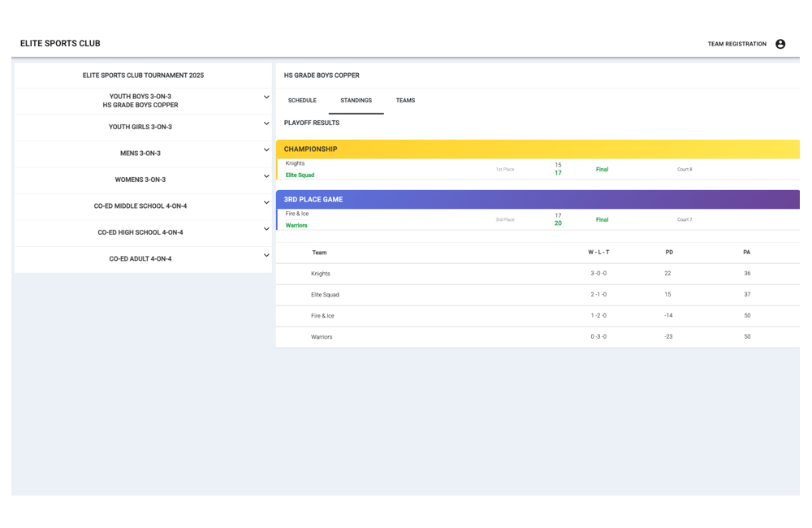Screen dimensions: 812x528
Task: Select the Standings tab
Action: (356, 101)
